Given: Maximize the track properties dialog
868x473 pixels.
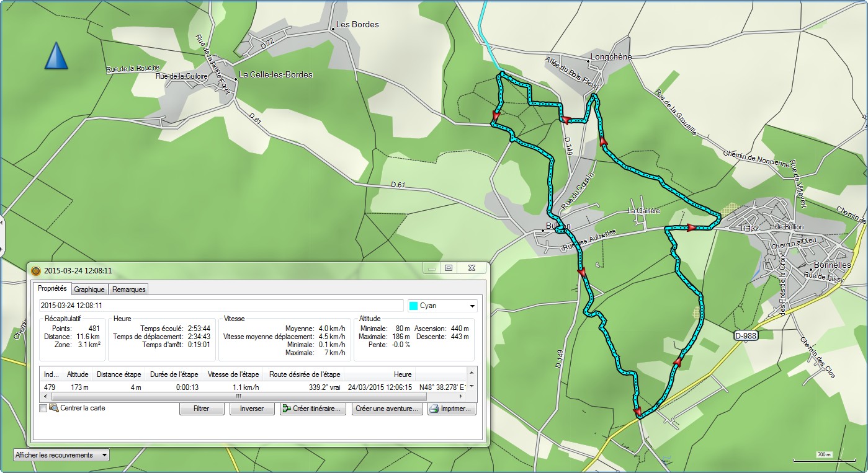Looking at the screenshot, I should (449, 268).
